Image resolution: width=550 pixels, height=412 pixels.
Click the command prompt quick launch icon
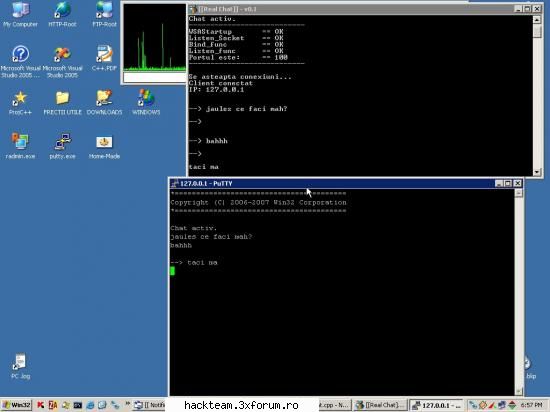point(78,406)
